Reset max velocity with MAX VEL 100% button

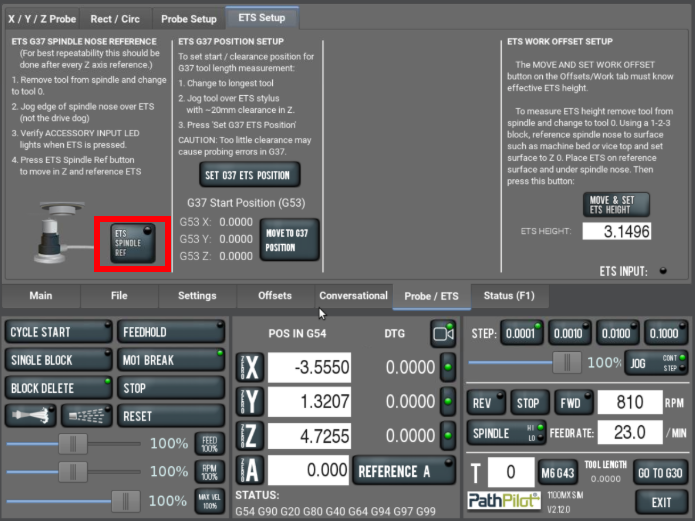click(207, 500)
